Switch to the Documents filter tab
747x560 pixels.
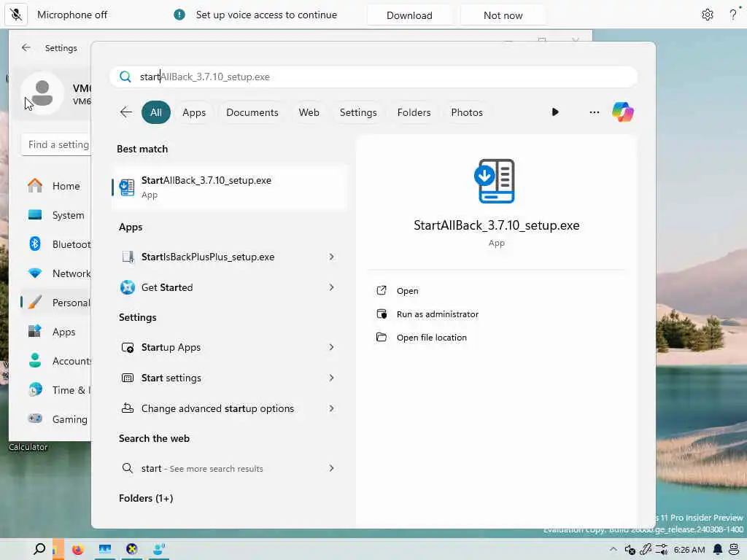tap(252, 112)
